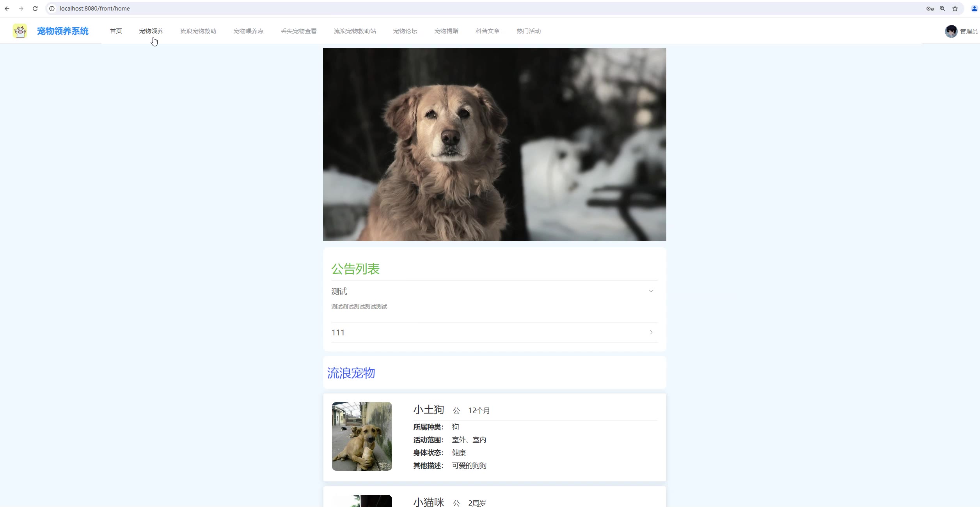Navigate to 热门活动
Image resolution: width=980 pixels, height=507 pixels.
click(x=529, y=31)
